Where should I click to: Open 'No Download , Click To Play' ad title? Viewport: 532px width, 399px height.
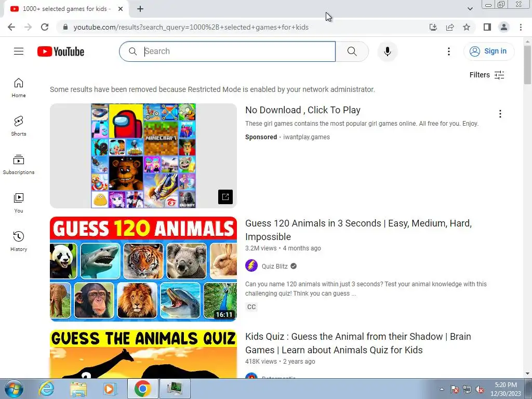303,110
